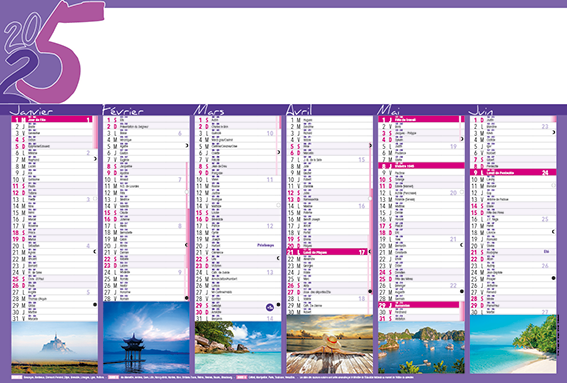
Task: Click the new moon dot on 27 April
Action: [370, 291]
